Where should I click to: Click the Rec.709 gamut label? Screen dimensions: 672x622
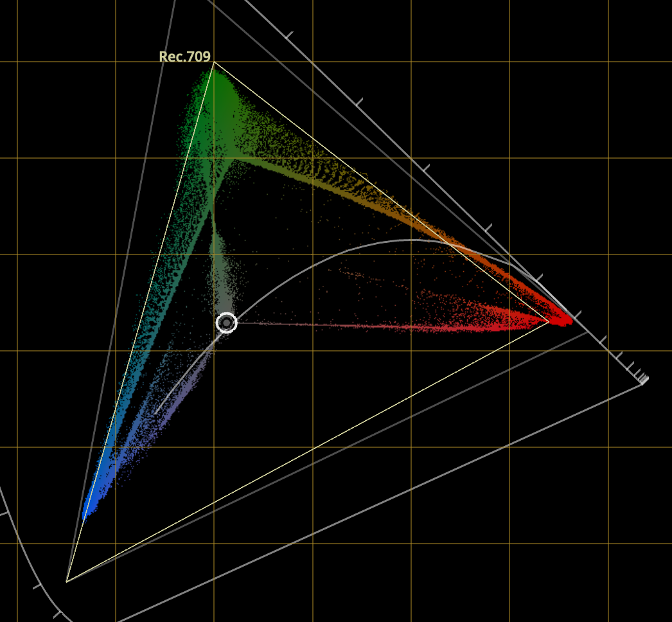pyautogui.click(x=185, y=57)
